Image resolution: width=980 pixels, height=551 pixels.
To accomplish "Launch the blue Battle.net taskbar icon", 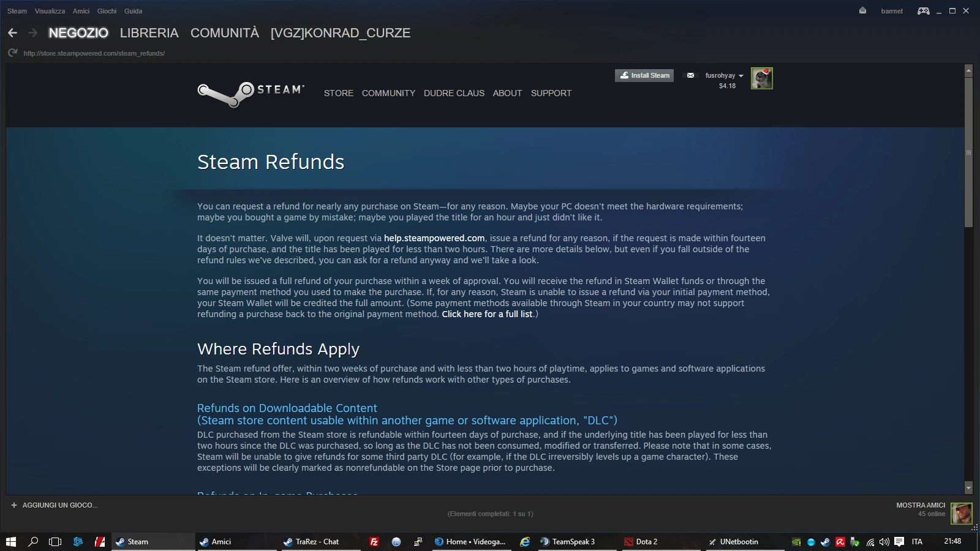I will pos(78,542).
